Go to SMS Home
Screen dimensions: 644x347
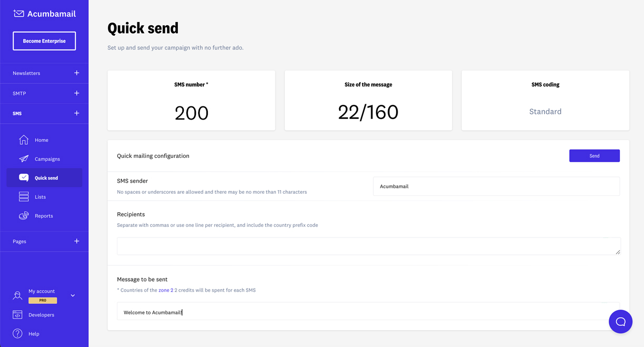pyautogui.click(x=42, y=140)
